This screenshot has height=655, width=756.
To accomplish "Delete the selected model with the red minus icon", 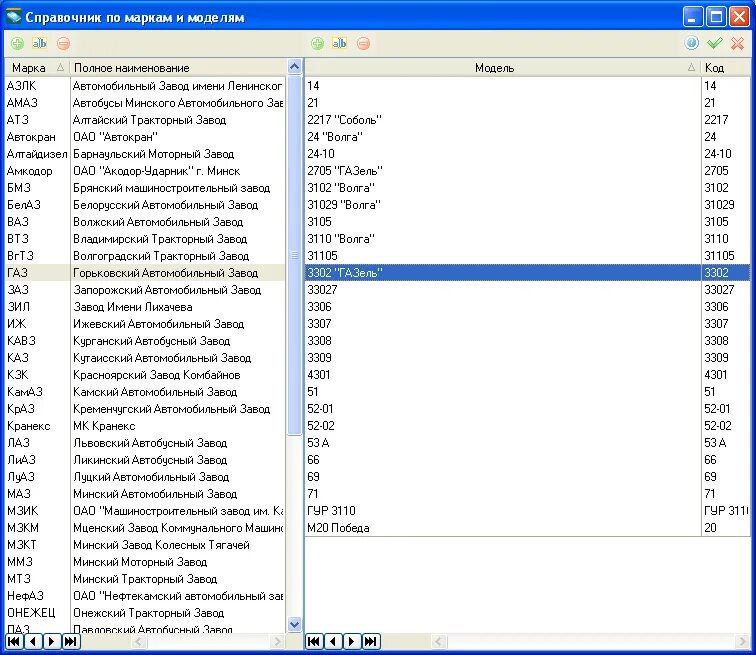I will 363,43.
